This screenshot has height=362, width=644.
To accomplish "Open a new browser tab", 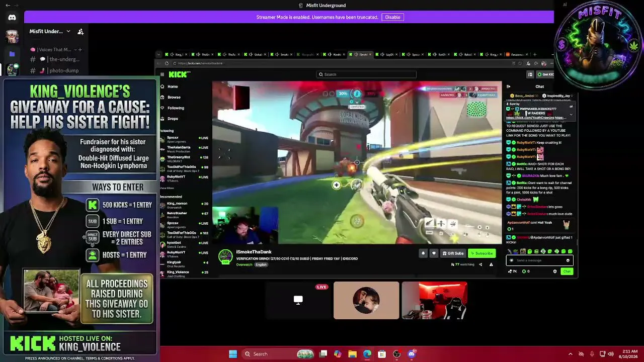I will [x=535, y=54].
